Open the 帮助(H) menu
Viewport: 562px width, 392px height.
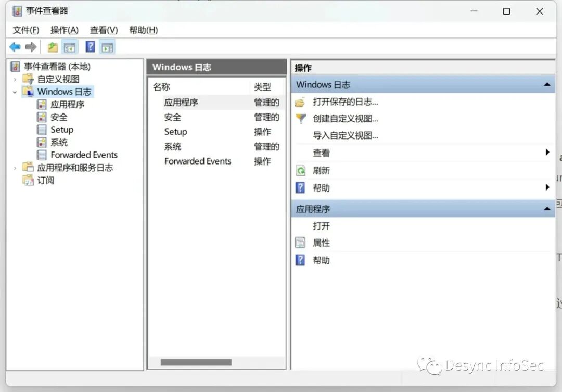click(x=144, y=30)
